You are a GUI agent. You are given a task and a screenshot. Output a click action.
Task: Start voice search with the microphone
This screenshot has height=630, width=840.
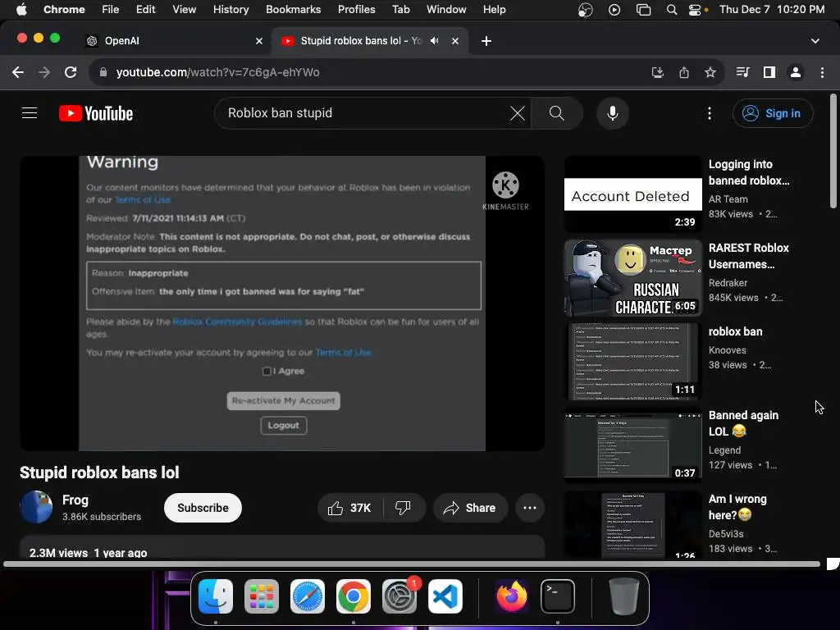[x=612, y=113]
